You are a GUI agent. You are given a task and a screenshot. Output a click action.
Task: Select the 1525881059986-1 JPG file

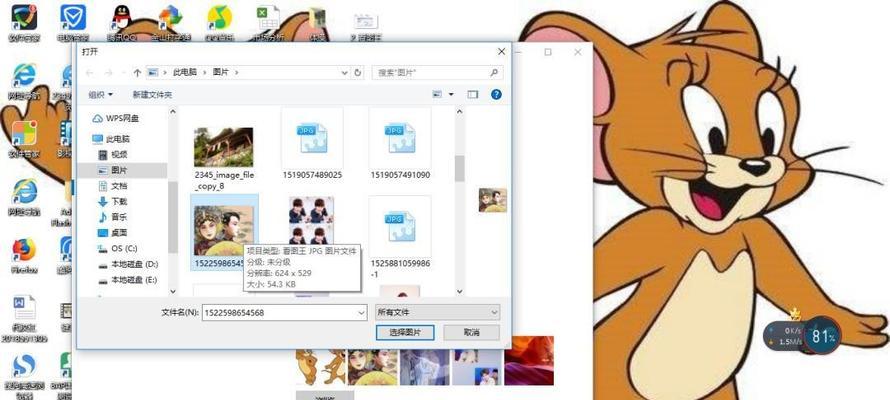(x=400, y=237)
